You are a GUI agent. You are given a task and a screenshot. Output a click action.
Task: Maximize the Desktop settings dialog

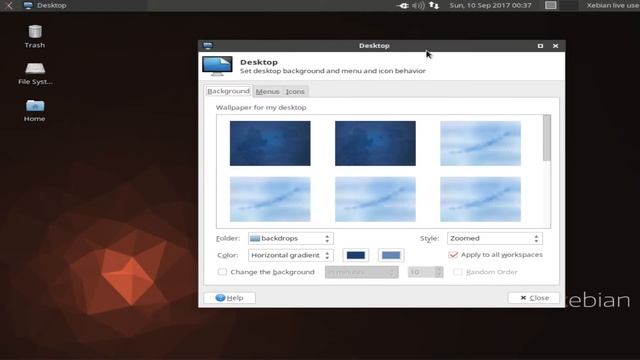point(540,46)
